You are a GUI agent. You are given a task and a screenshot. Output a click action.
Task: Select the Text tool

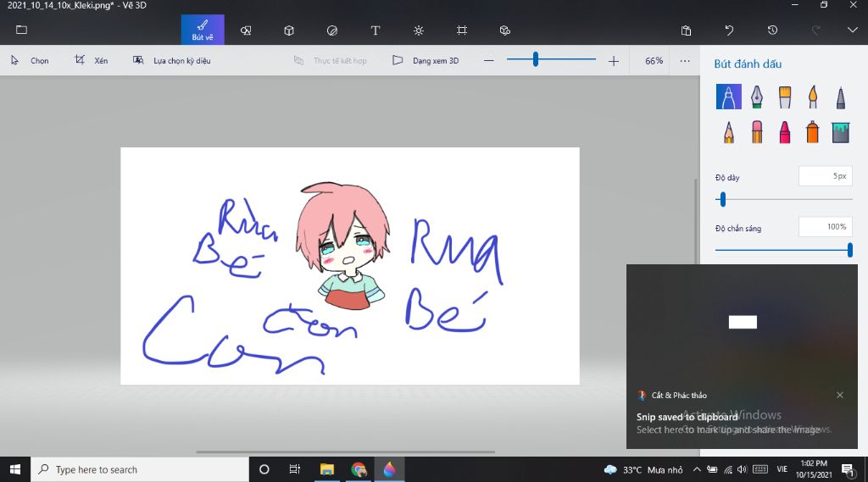376,30
